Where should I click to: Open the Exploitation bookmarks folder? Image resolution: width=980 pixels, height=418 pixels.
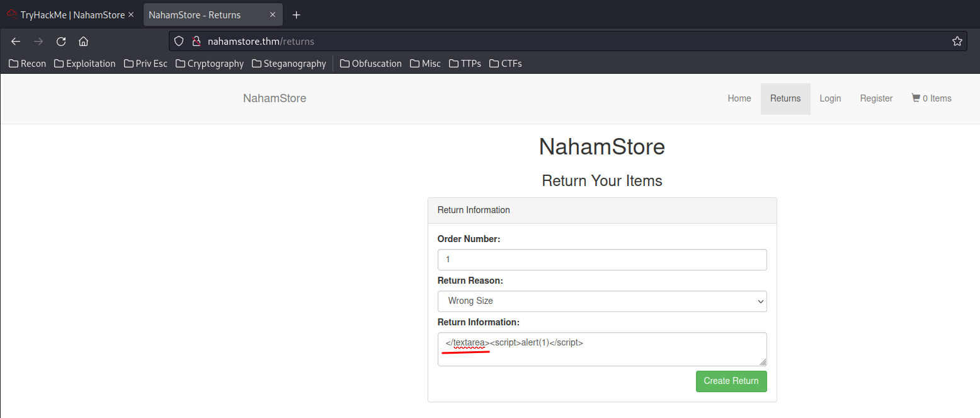pos(85,64)
